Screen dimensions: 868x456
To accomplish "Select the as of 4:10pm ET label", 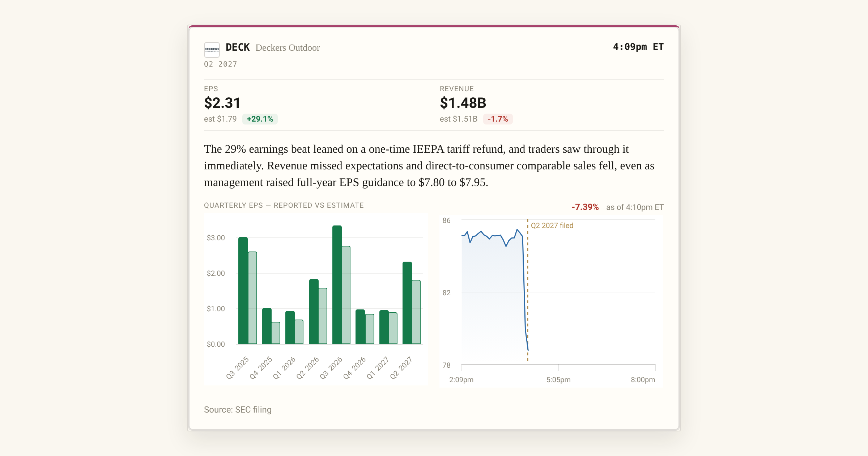I will pos(635,207).
